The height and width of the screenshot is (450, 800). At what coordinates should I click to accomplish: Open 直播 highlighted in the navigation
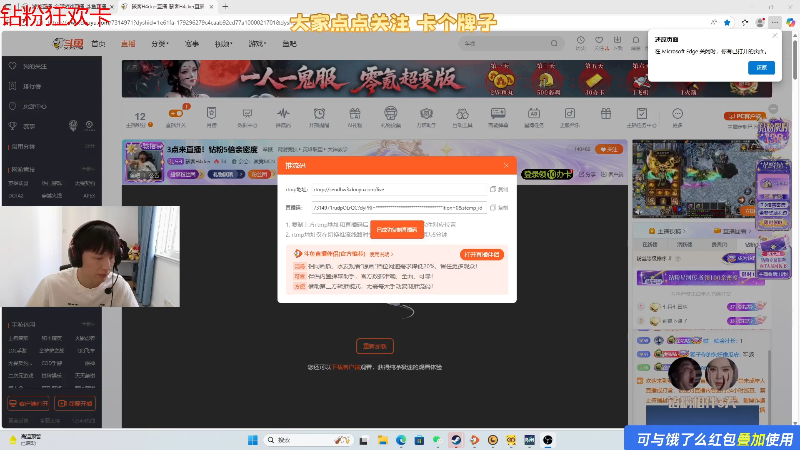pos(128,44)
